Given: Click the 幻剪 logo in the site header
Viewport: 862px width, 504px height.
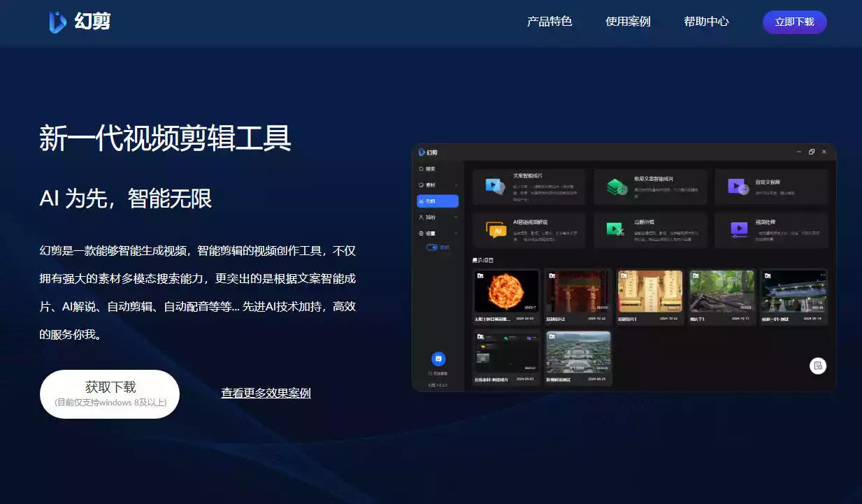Looking at the screenshot, I should click(x=80, y=22).
